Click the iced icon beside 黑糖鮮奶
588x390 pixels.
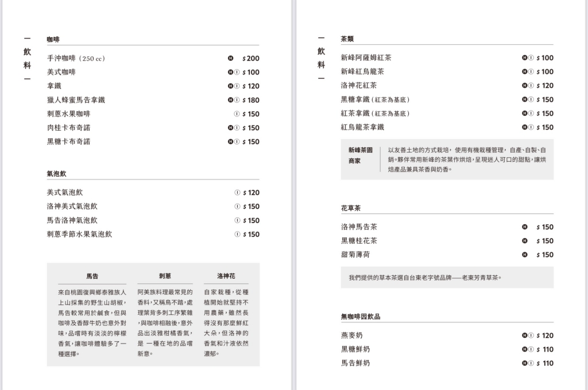(531, 349)
